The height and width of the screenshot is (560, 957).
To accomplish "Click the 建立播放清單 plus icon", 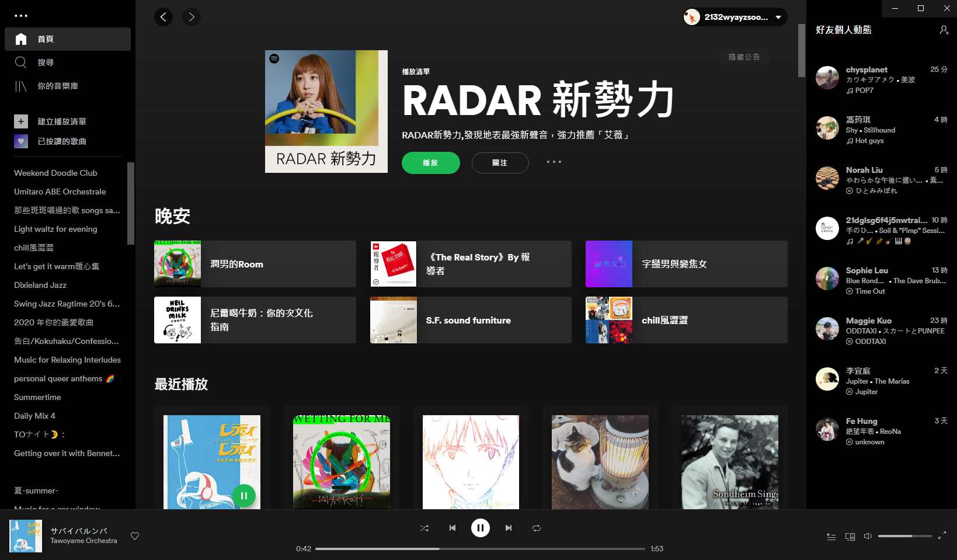I will click(21, 121).
